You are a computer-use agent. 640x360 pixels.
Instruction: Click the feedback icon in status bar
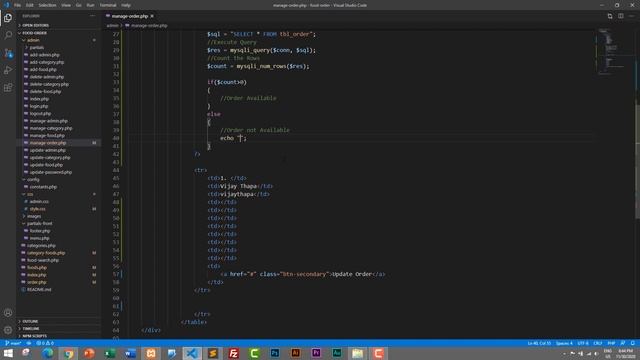(623, 343)
